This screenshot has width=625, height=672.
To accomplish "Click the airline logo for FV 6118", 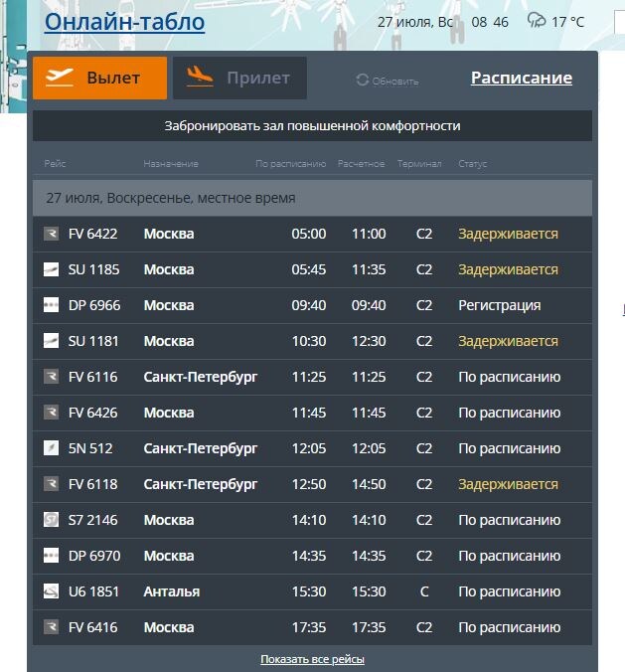I will coord(51,484).
